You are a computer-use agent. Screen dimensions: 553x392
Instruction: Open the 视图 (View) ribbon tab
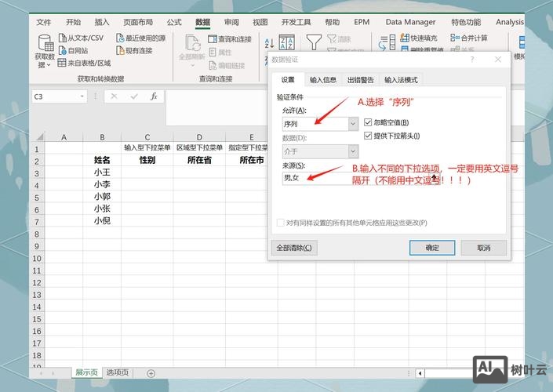(260, 22)
